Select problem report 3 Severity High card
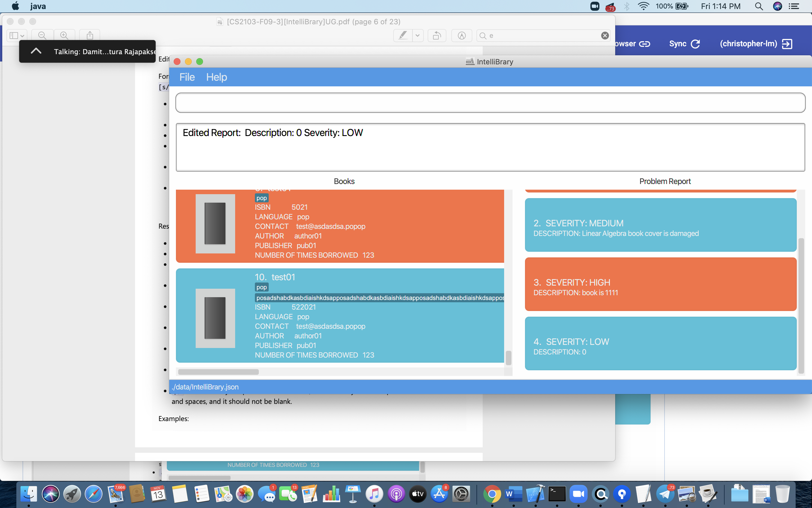The height and width of the screenshot is (508, 812). 660,284
